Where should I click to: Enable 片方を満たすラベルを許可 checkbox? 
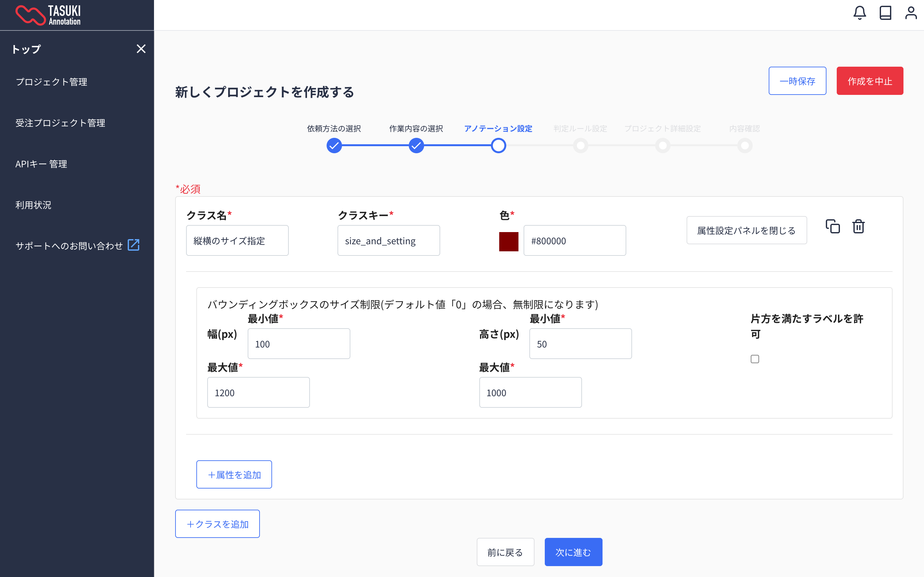pos(755,359)
